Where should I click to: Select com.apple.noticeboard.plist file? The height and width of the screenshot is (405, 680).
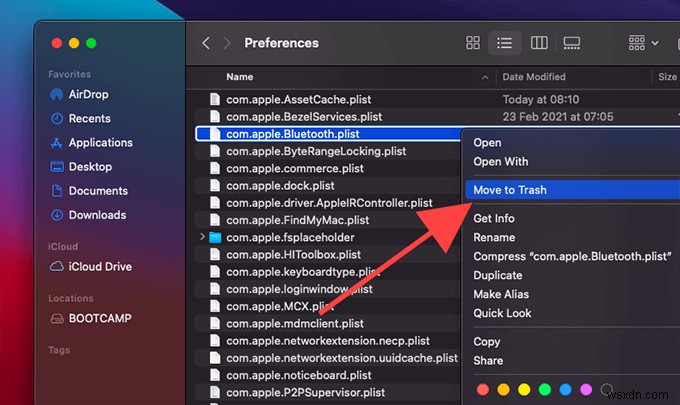[x=299, y=375]
